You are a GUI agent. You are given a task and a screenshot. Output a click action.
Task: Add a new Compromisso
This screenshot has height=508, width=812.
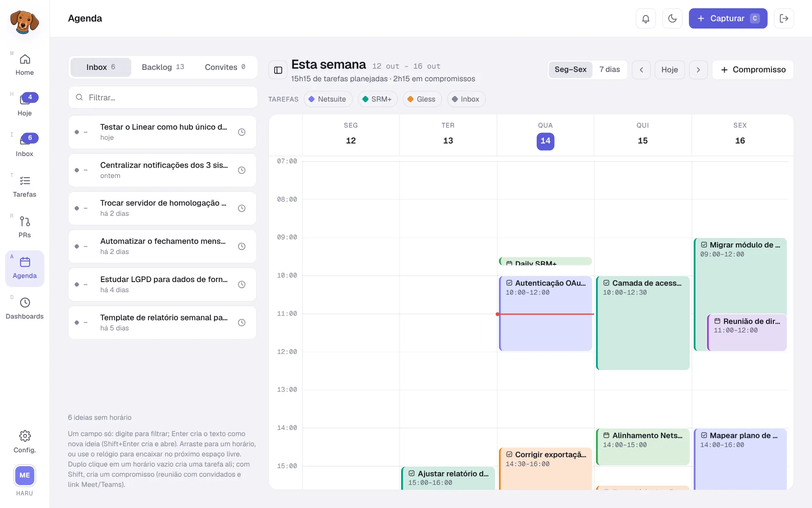(x=753, y=70)
